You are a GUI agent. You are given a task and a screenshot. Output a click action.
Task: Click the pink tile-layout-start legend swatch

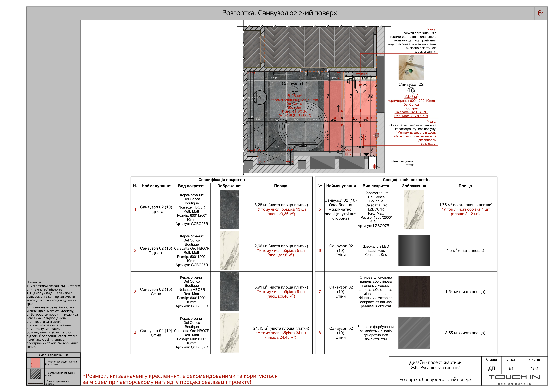coord(36,363)
